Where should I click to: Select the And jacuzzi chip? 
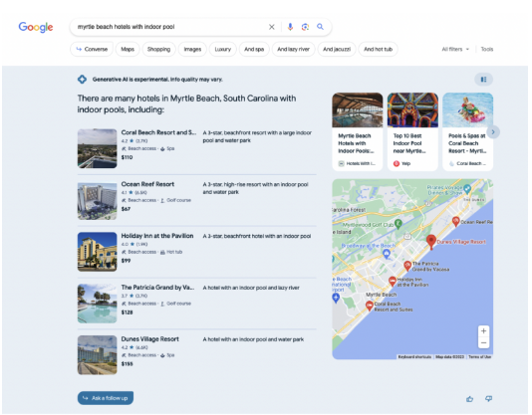coord(337,49)
